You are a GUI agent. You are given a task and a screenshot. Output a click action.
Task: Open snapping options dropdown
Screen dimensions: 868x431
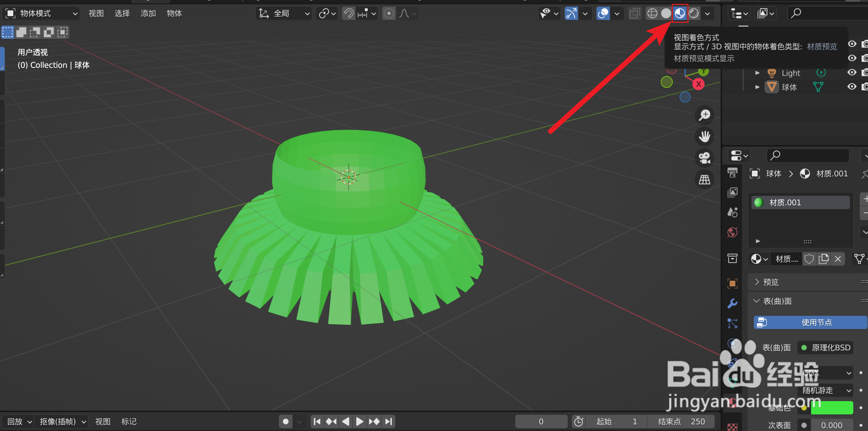click(367, 13)
